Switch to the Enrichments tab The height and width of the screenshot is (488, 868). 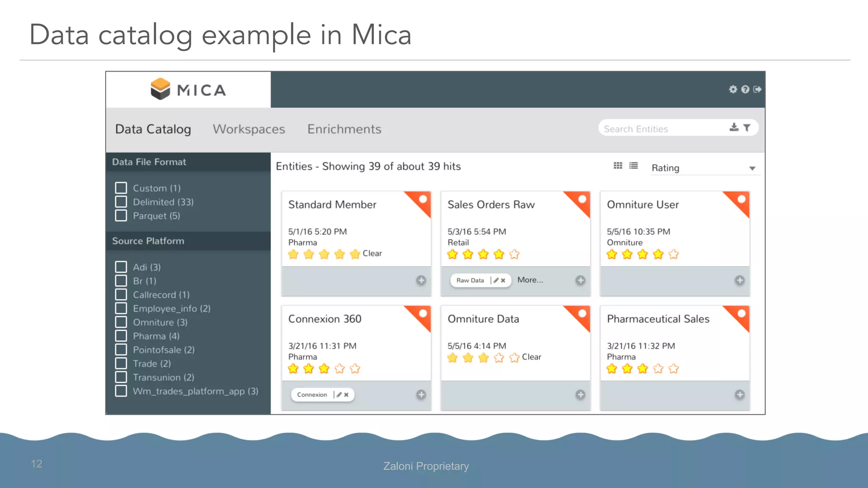coord(344,129)
